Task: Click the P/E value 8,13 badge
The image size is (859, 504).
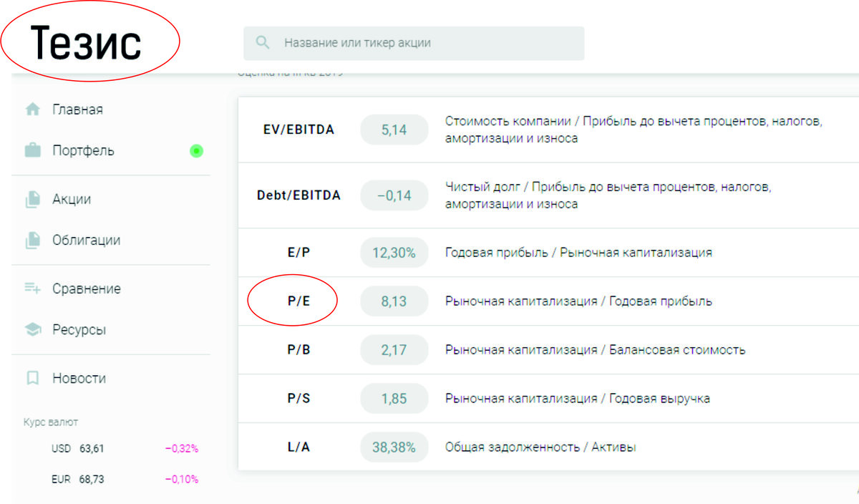Action: coord(394,301)
